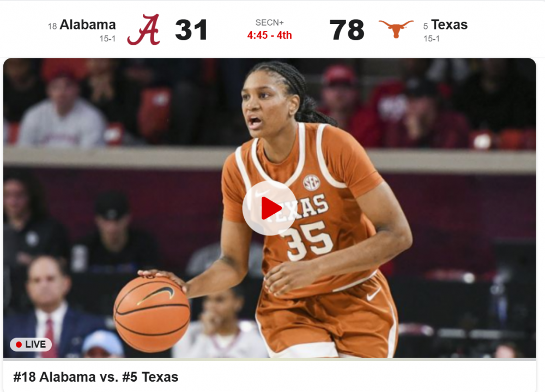Click the Texas ranking number 5
The image size is (545, 392).
(x=426, y=26)
